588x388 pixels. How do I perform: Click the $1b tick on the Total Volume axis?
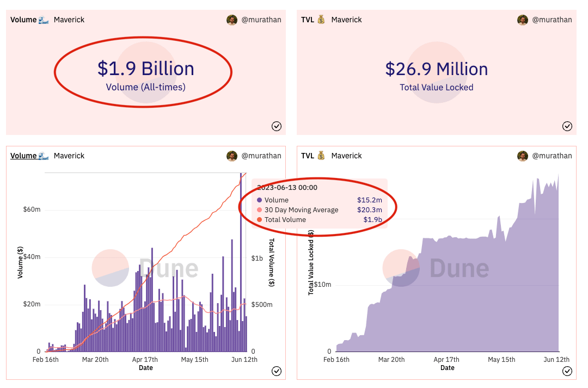[257, 258]
